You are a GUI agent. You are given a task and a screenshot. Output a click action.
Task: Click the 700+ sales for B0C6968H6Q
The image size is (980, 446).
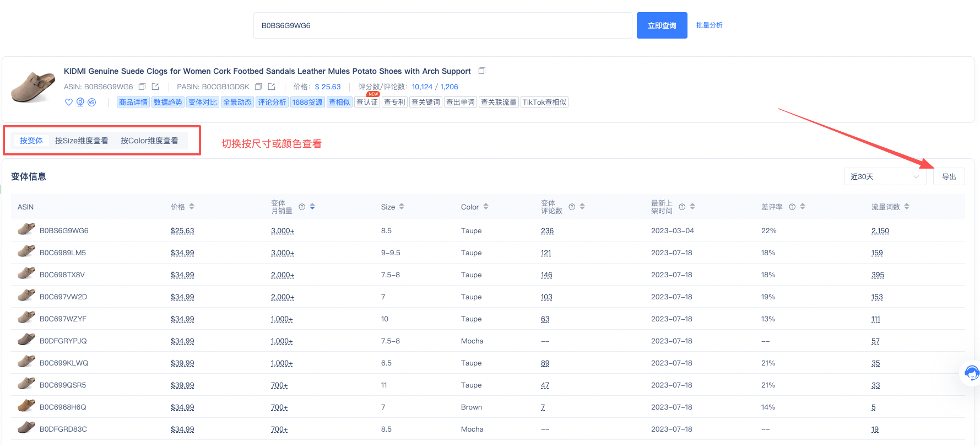(279, 407)
